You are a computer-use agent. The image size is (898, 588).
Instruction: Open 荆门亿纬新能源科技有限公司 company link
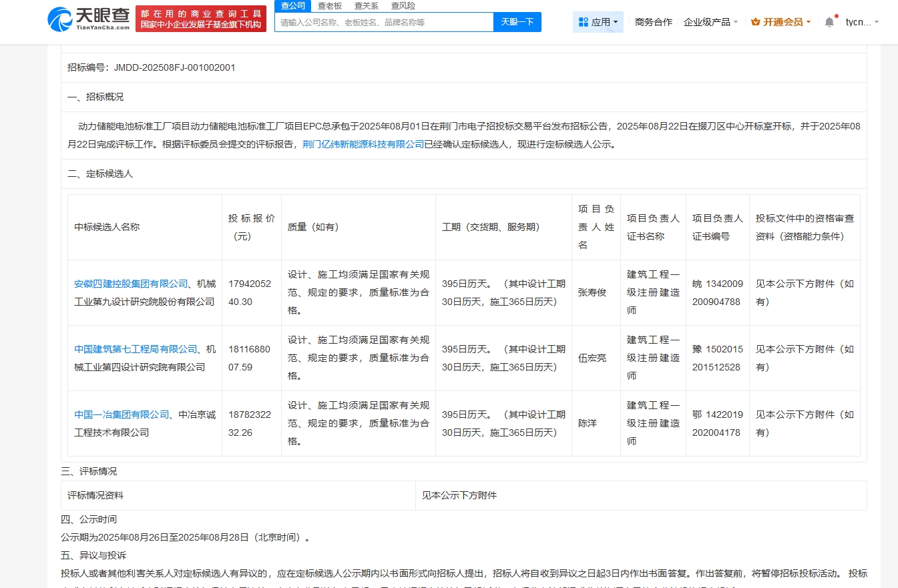pos(363,144)
